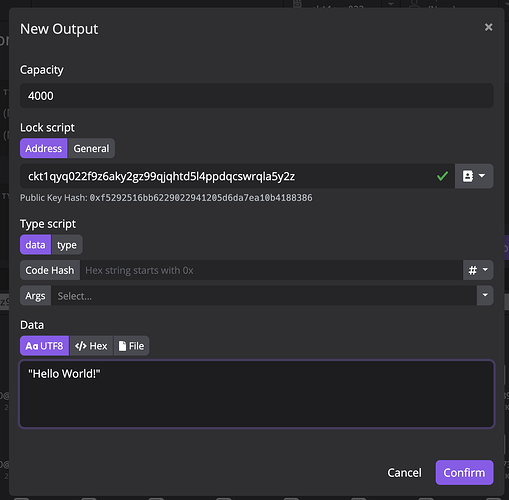Click the file icon for File data
Screen dimensions: 509x500
point(123,346)
